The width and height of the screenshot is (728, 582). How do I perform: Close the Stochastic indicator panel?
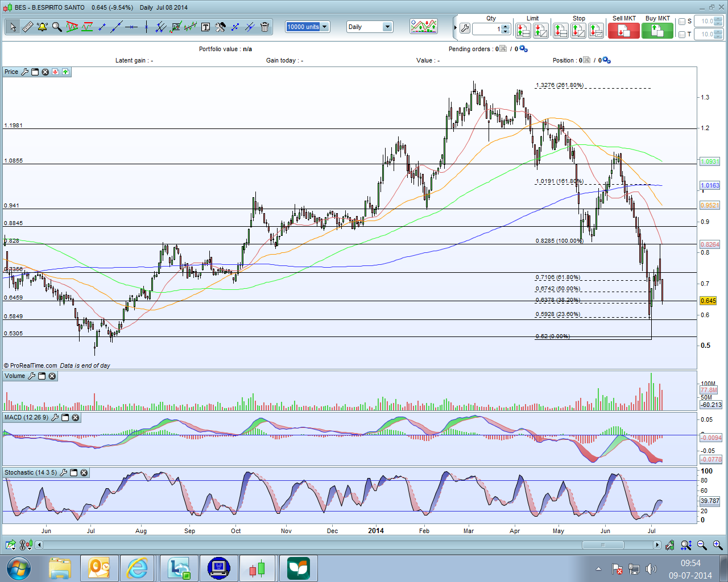pos(84,473)
